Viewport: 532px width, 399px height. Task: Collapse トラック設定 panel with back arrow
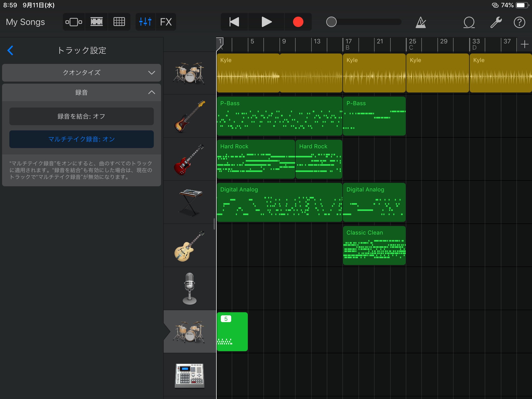coord(10,50)
